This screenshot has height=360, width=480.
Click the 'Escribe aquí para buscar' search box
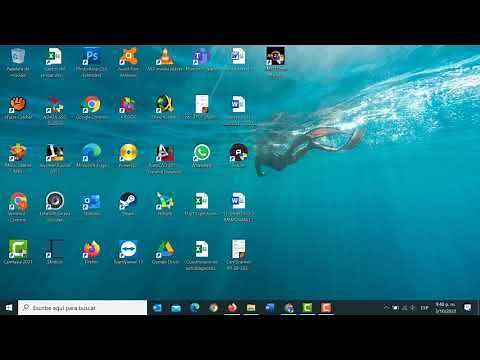click(x=83, y=308)
